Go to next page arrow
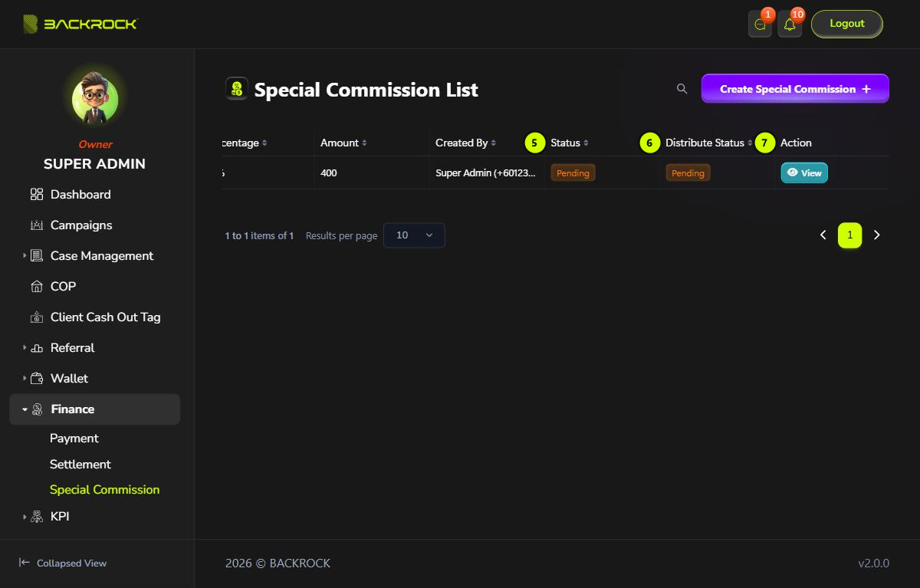920x588 pixels. click(x=877, y=235)
